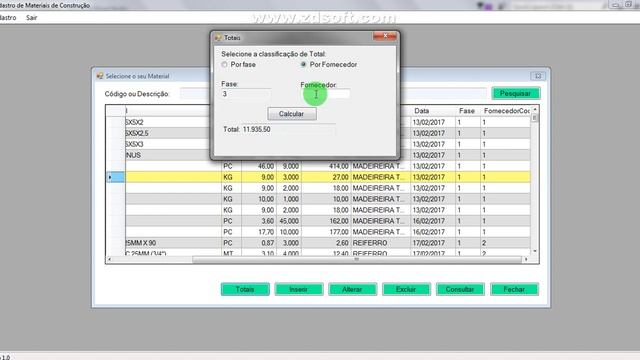Close the Totais dialog
This screenshot has width=640, height=360.
pyautogui.click(x=384, y=36)
